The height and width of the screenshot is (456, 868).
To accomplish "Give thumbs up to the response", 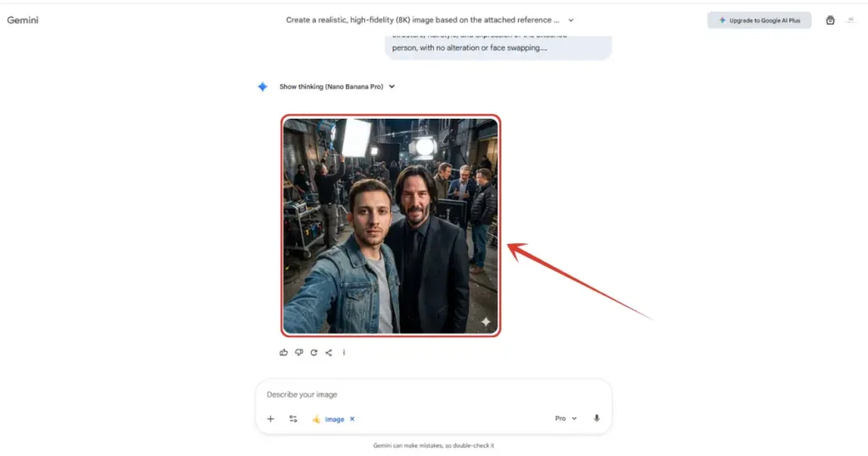I will tap(283, 353).
